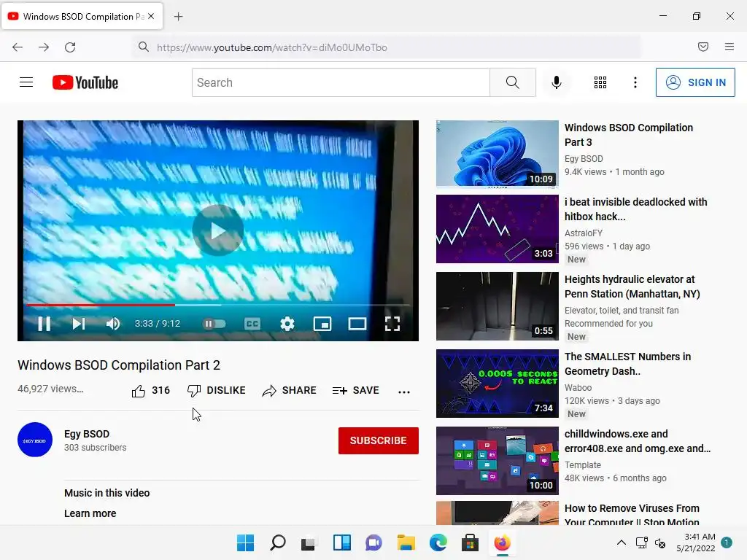Pause the video with the pause button
Screen dimensions: 747x560
pos(44,324)
